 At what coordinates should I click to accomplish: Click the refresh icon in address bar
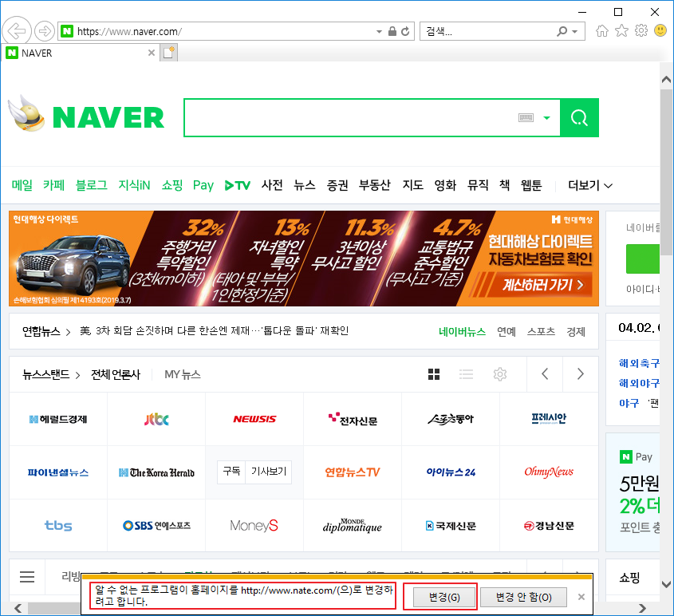(405, 31)
